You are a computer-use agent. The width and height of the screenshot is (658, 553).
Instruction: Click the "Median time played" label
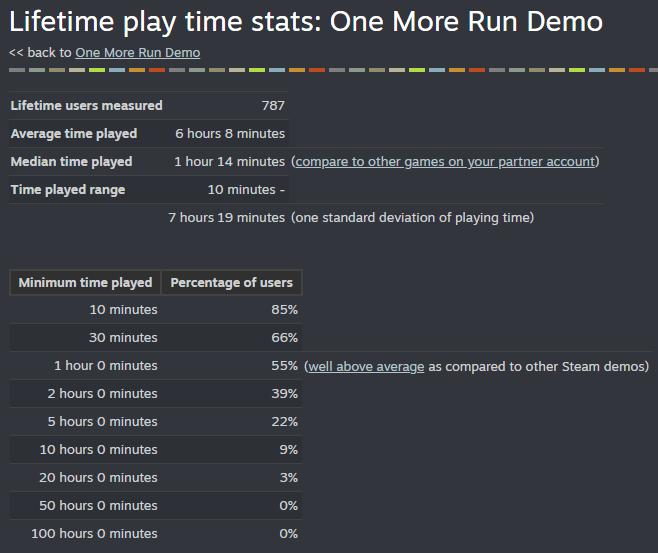(x=71, y=161)
